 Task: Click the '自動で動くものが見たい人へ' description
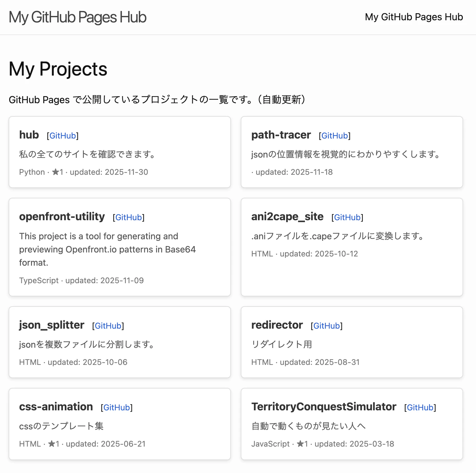click(x=309, y=426)
